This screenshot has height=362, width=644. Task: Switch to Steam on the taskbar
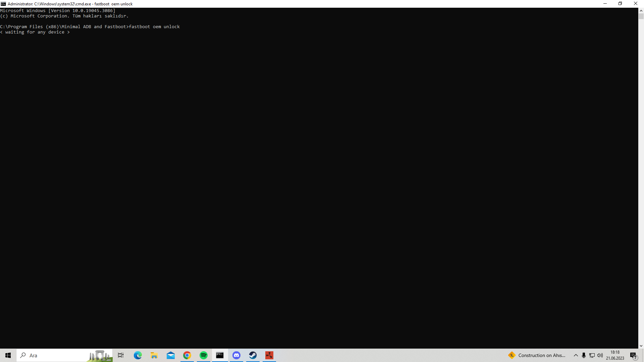(x=253, y=355)
